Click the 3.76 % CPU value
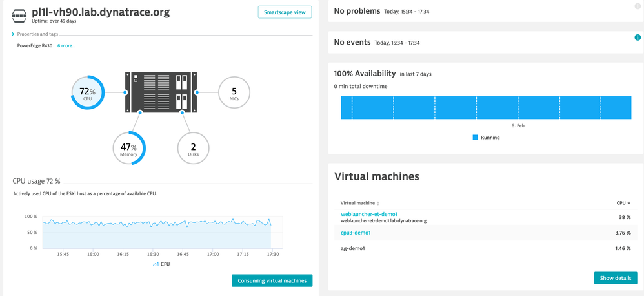This screenshot has height=296, width=644. pos(622,233)
